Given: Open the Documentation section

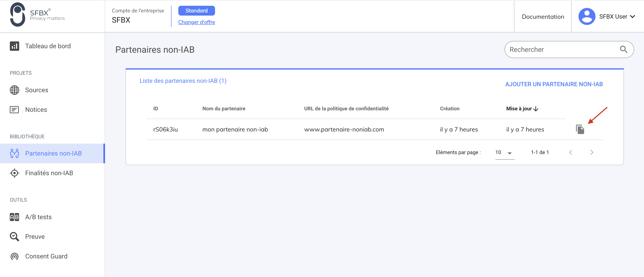Looking at the screenshot, I should [543, 16].
